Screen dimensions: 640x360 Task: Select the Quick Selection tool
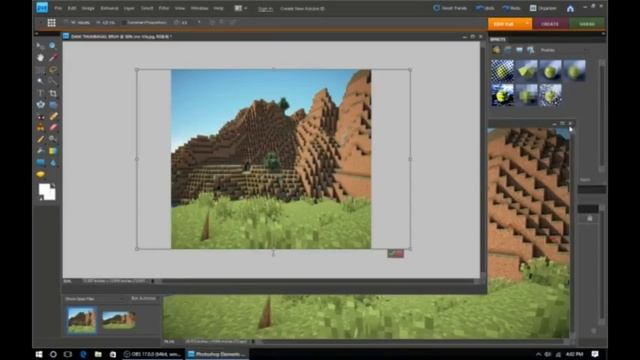click(53, 81)
